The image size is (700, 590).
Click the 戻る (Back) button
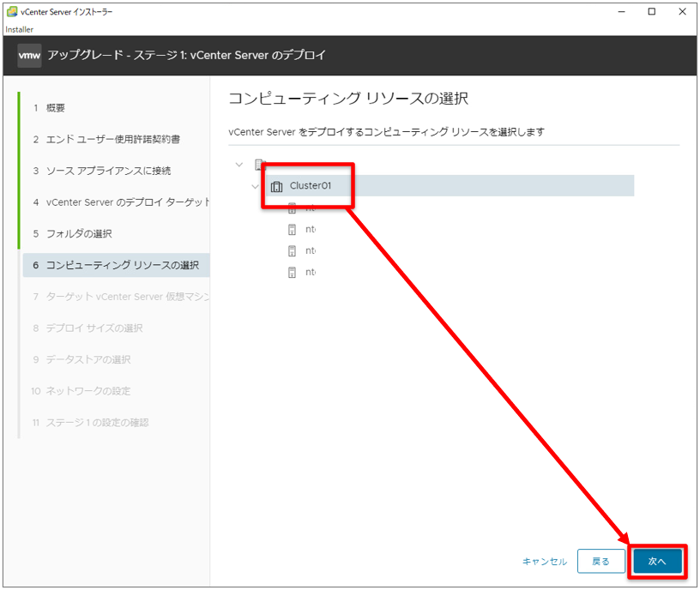click(600, 561)
